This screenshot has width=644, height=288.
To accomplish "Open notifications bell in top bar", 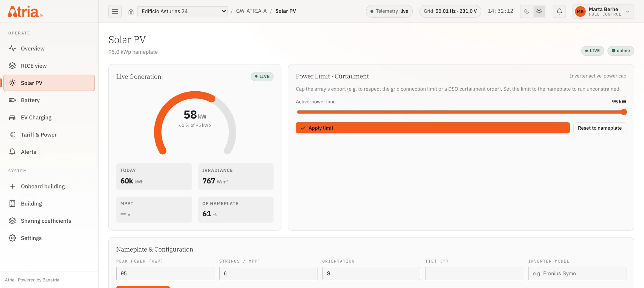I will point(559,11).
